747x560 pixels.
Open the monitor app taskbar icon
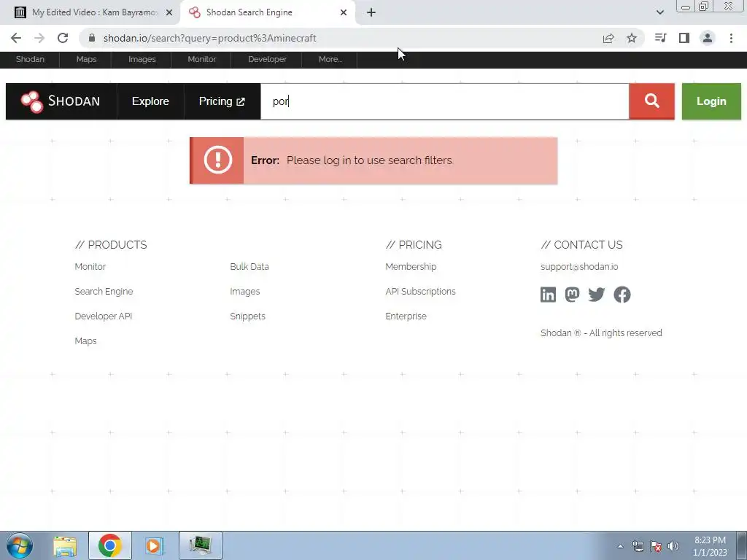coord(201,545)
